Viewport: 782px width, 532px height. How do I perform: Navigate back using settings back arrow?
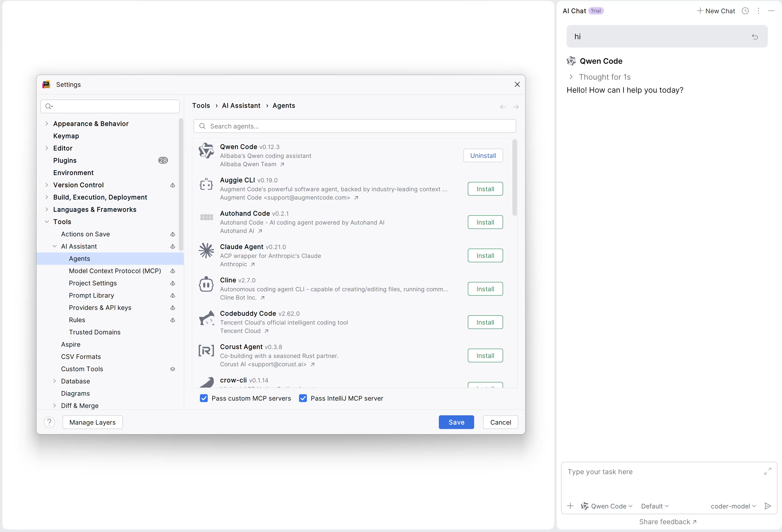pyautogui.click(x=503, y=107)
